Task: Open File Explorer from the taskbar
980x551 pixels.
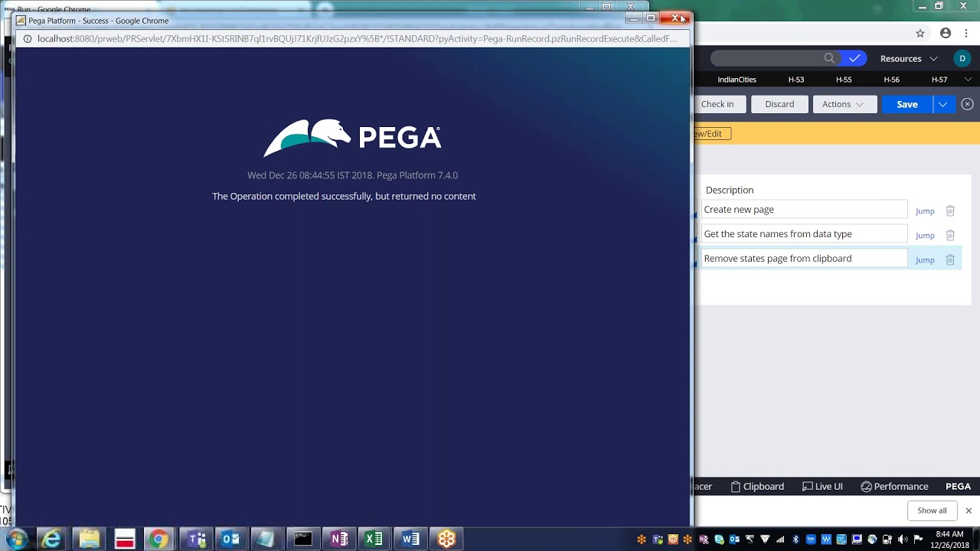Action: pos(89,539)
